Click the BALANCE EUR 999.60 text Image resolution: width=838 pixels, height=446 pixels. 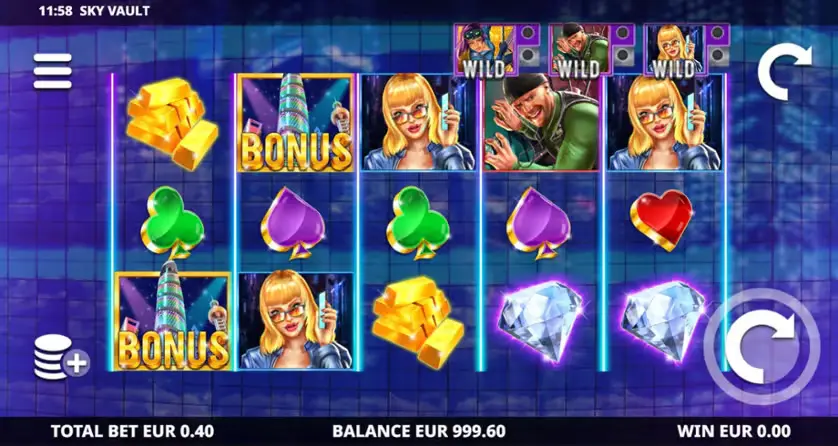tap(419, 431)
